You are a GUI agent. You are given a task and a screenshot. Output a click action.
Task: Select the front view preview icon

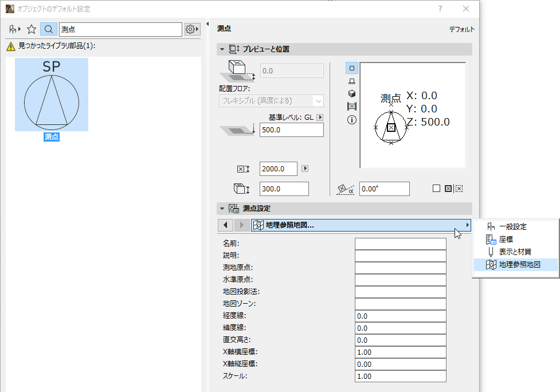click(x=351, y=80)
